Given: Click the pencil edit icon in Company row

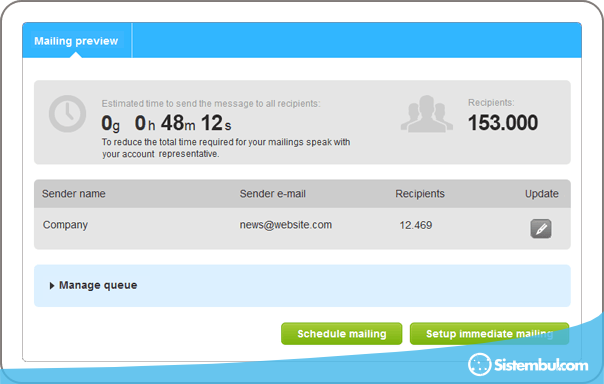Looking at the screenshot, I should click(x=541, y=229).
